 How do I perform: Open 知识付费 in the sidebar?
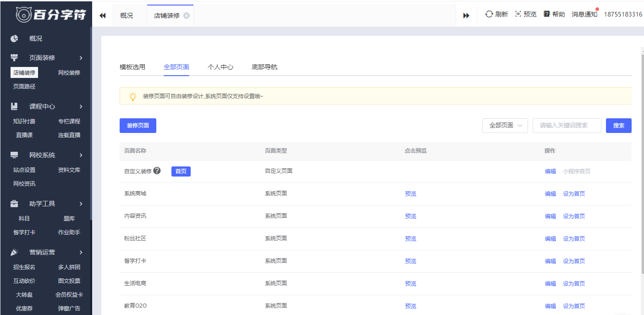tap(24, 121)
